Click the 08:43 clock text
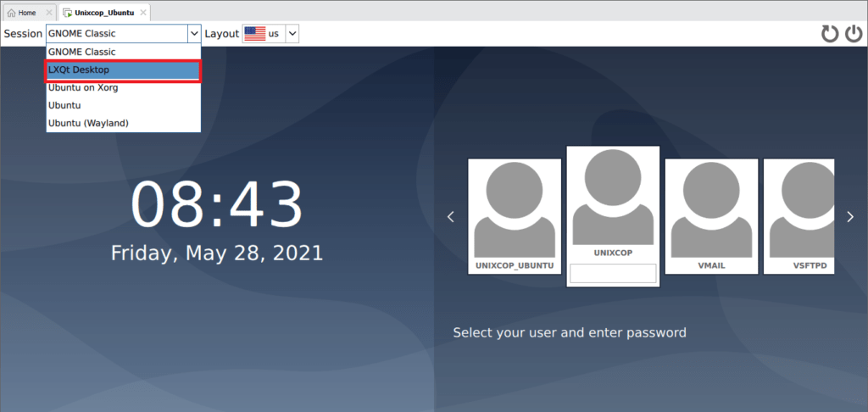 (x=217, y=204)
